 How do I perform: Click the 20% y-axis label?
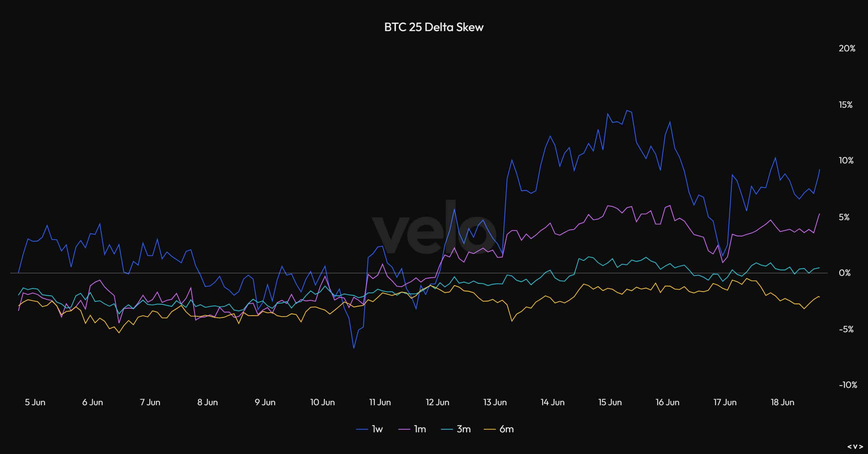(847, 48)
